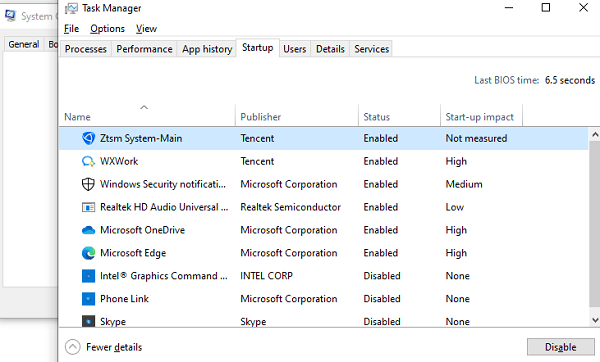This screenshot has height=362, width=600.
Task: Switch to the Performance tab
Action: [x=144, y=49]
